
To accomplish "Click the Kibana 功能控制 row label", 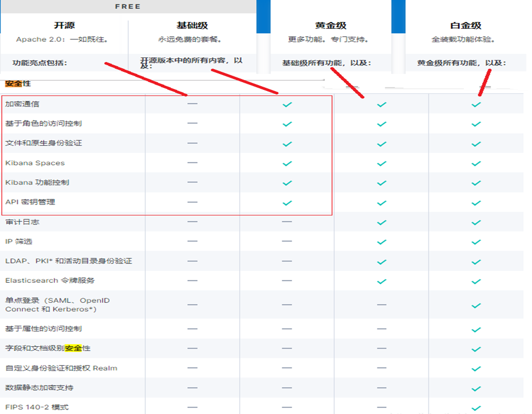I will pyautogui.click(x=37, y=182).
